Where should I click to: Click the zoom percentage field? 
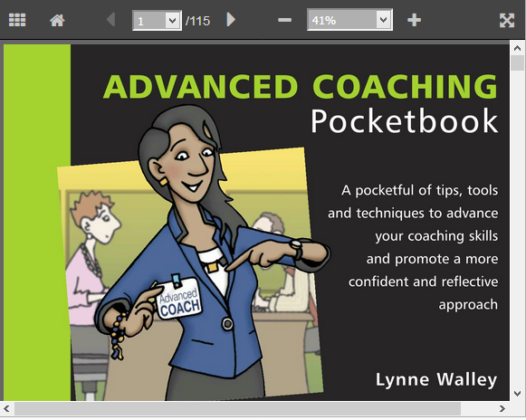click(x=342, y=20)
